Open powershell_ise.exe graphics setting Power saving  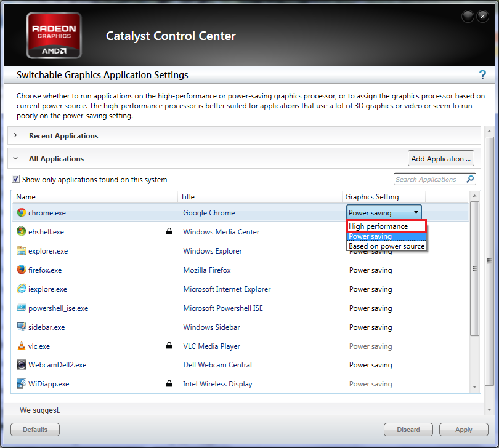pyautogui.click(x=370, y=308)
